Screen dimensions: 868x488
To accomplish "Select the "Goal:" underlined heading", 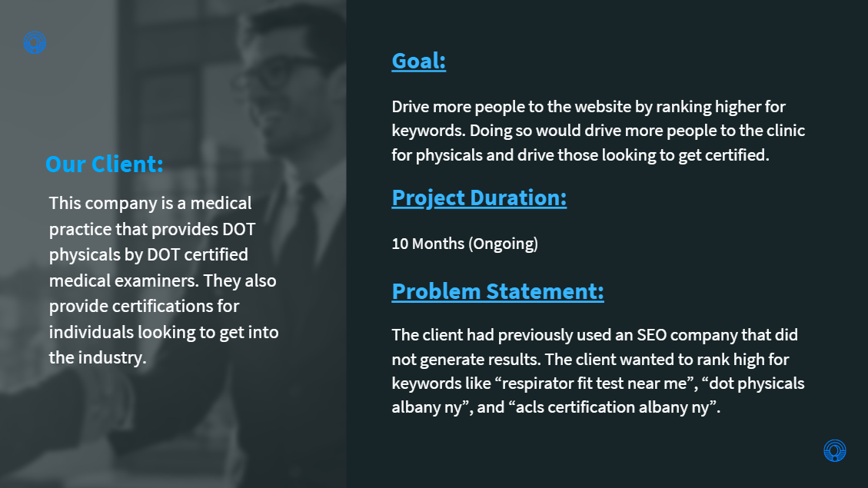I will point(418,61).
